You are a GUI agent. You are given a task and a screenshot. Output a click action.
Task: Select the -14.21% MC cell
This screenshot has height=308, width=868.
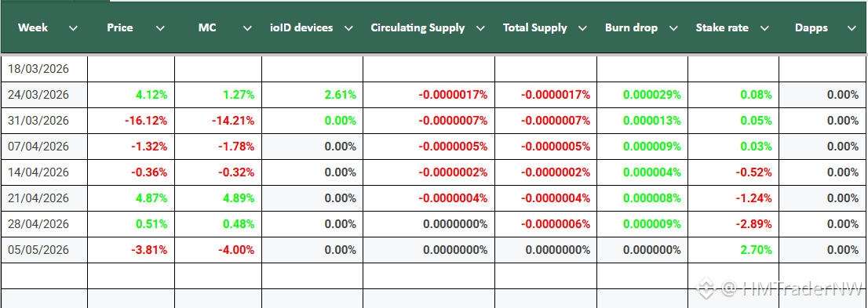(x=218, y=121)
